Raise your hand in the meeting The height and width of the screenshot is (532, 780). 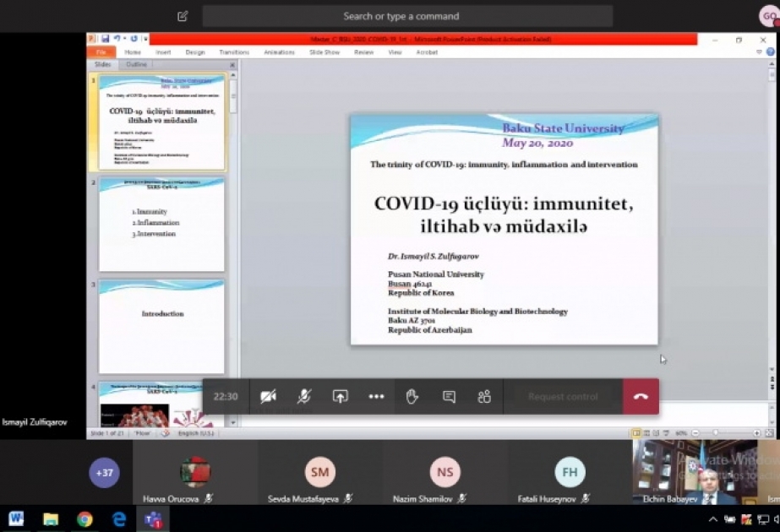412,396
